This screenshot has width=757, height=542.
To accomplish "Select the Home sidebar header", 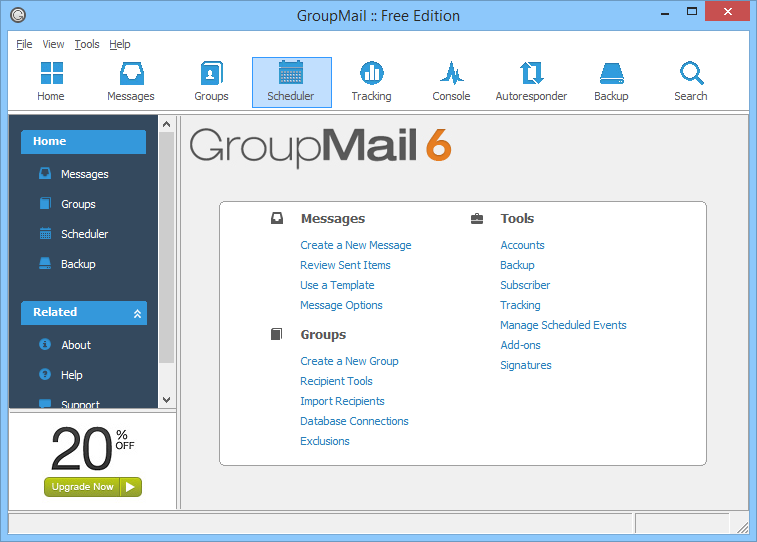I will coord(84,141).
